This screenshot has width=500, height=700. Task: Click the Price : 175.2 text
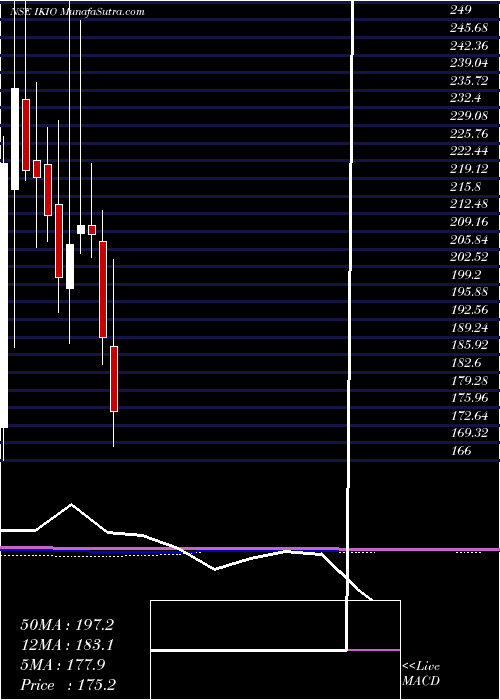[x=68, y=685]
